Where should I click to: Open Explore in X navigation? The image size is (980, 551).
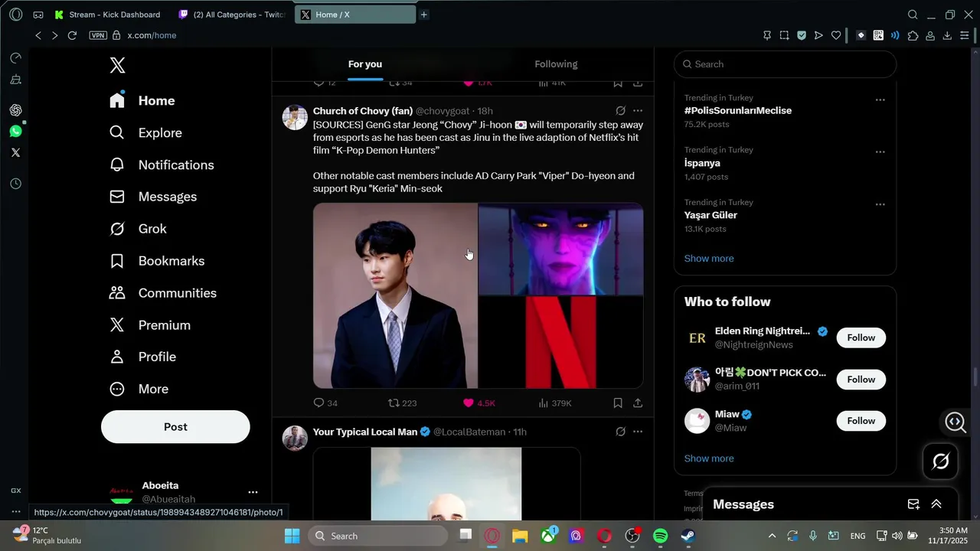tap(145, 133)
